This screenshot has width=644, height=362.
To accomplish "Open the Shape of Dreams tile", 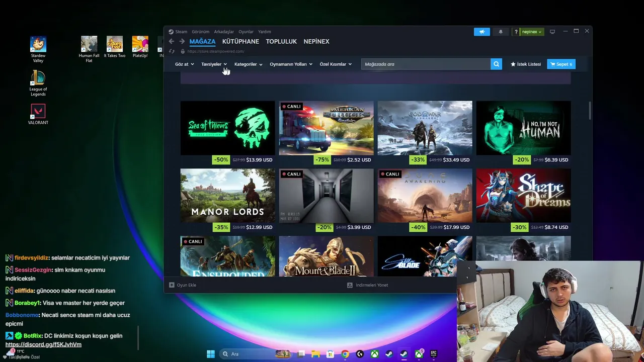I will pyautogui.click(x=523, y=195).
